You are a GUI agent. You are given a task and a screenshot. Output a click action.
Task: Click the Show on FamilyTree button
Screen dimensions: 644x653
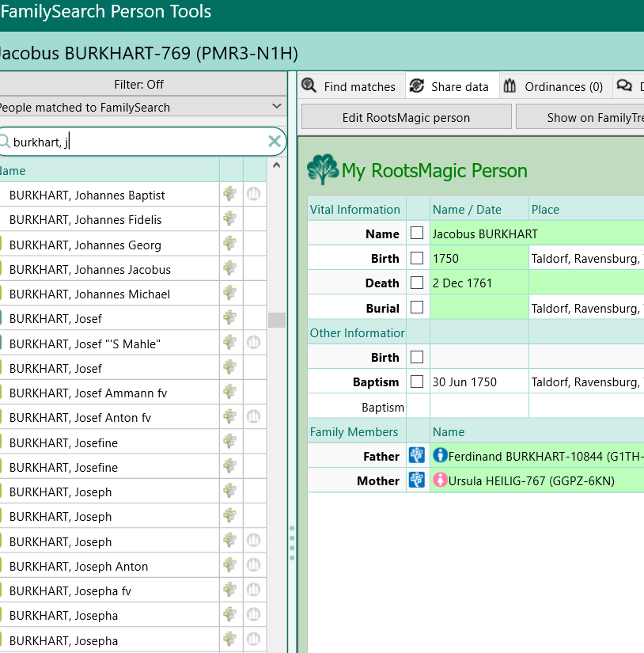pyautogui.click(x=580, y=117)
